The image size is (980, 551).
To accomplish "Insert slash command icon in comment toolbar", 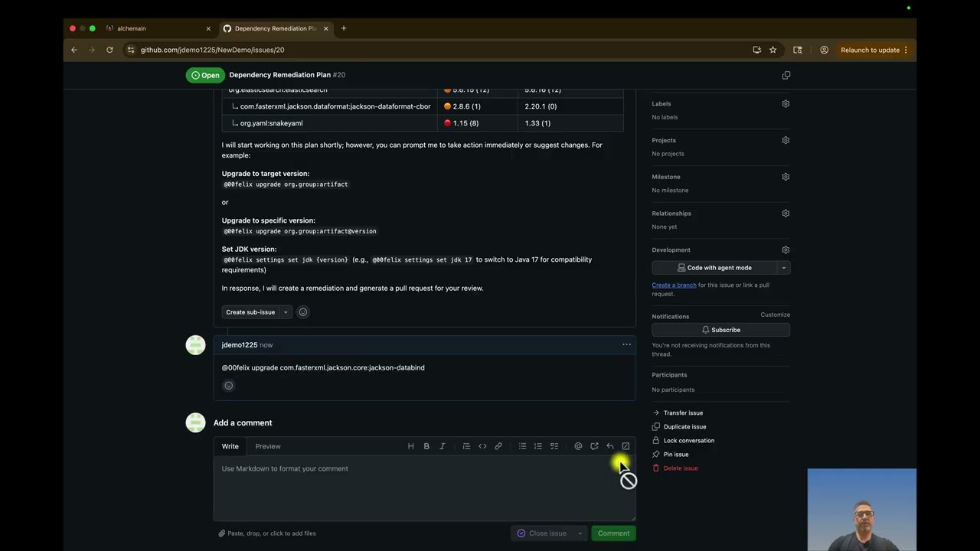I will click(626, 446).
